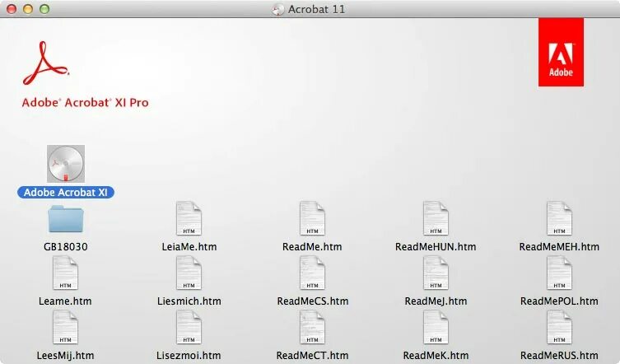Select the Lisezmoi.htm file icon

(189, 328)
